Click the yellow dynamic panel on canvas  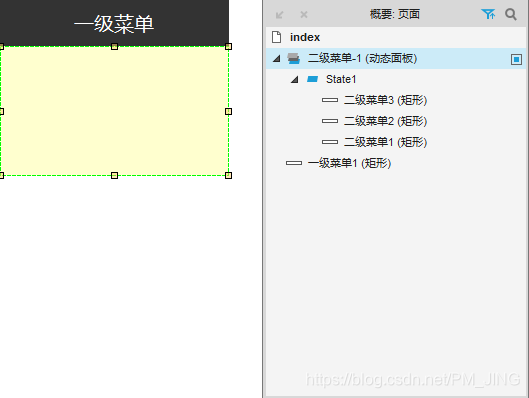[114, 111]
